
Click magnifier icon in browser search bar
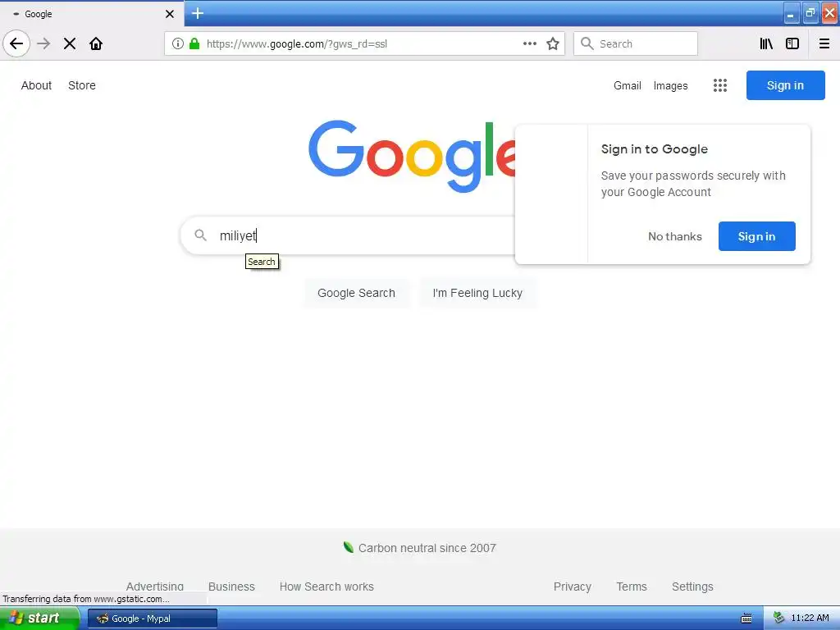pyautogui.click(x=587, y=43)
